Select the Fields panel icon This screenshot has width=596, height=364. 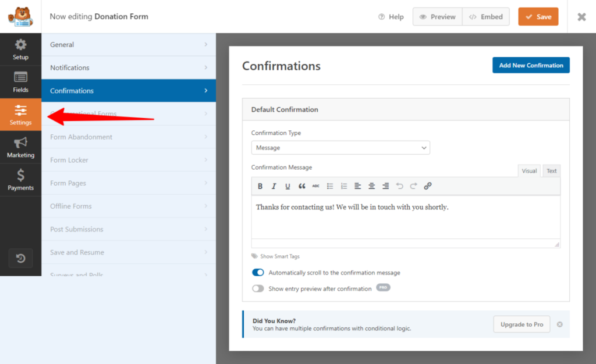[20, 81]
